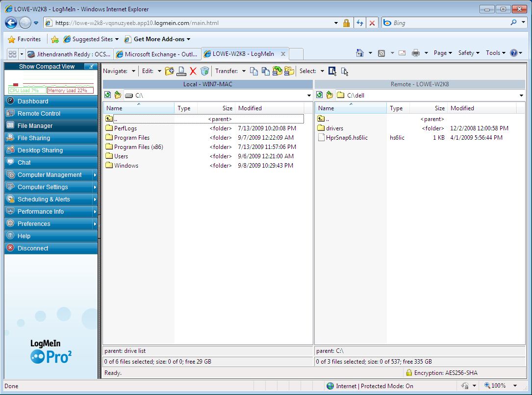Click the Disconnect button in the sidebar
This screenshot has width=532, height=395.
33,248
